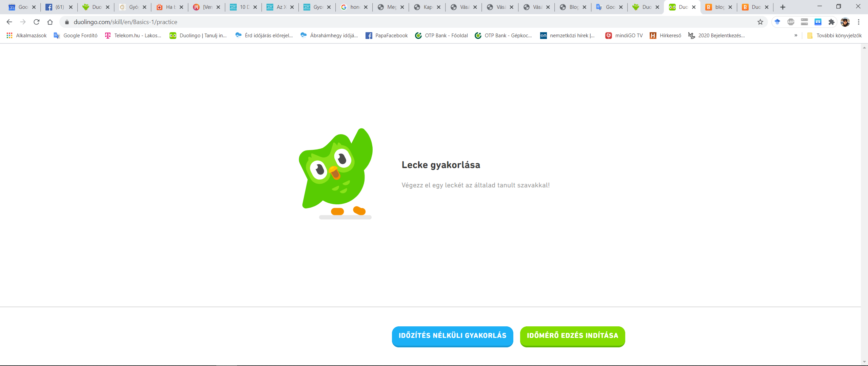Screen dimensions: 868x366
Task: Open the Chrome three-dot menu
Action: 859,22
